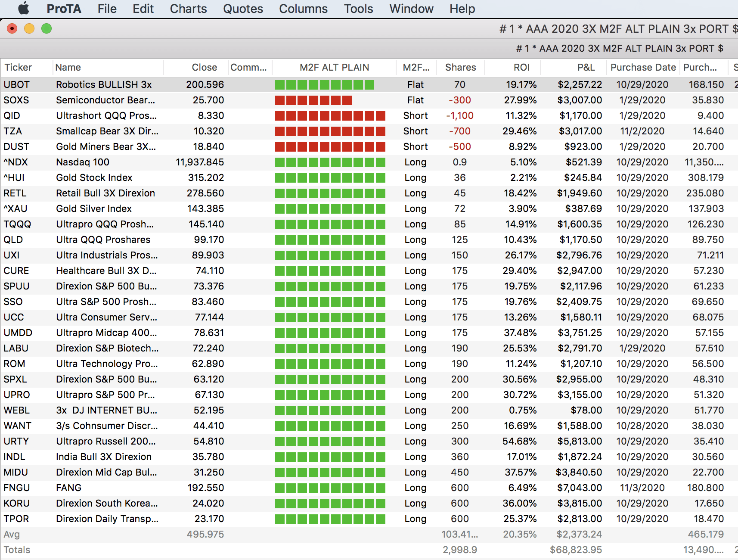Click the Avg ROI value 20.35%

click(x=520, y=534)
